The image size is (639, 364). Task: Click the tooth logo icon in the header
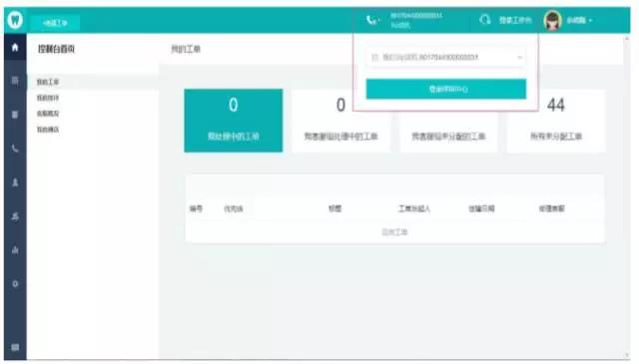point(15,20)
